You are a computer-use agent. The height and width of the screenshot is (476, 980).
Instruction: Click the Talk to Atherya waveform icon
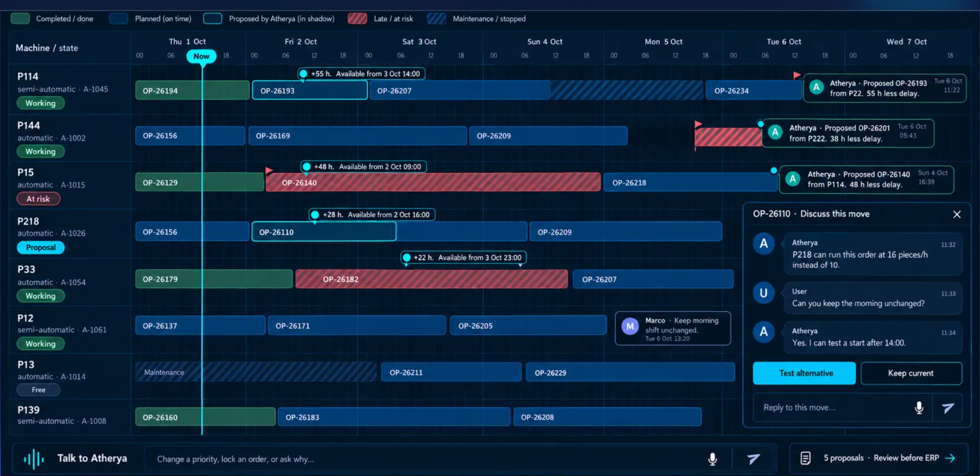(34, 458)
